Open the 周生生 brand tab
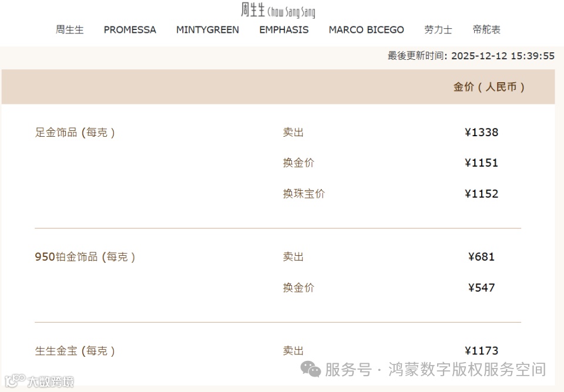 coord(69,29)
